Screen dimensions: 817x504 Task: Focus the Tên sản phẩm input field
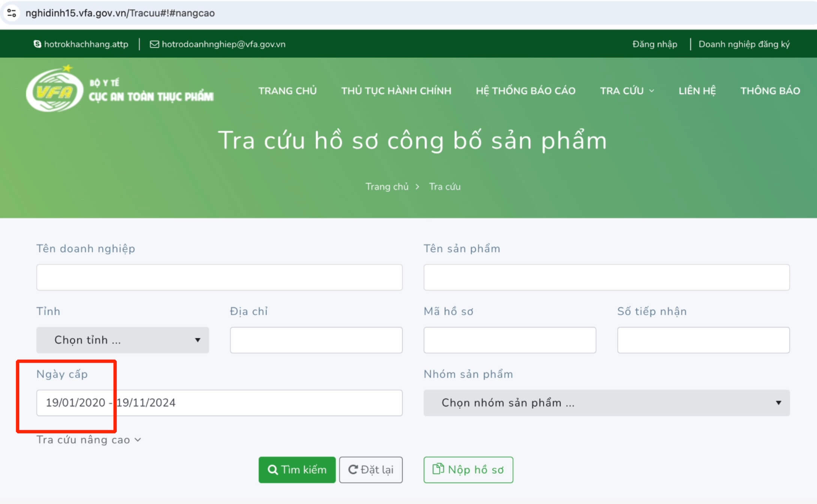(607, 277)
